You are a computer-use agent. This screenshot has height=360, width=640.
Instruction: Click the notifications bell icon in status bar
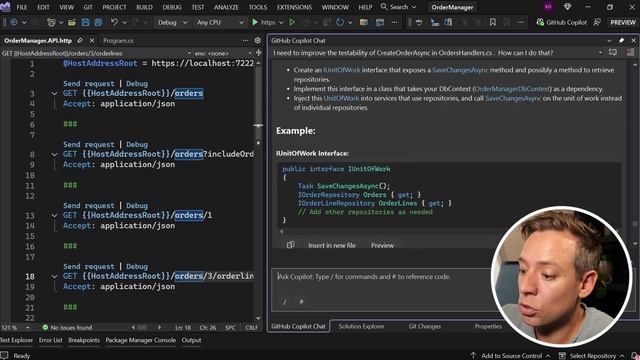tap(635, 356)
